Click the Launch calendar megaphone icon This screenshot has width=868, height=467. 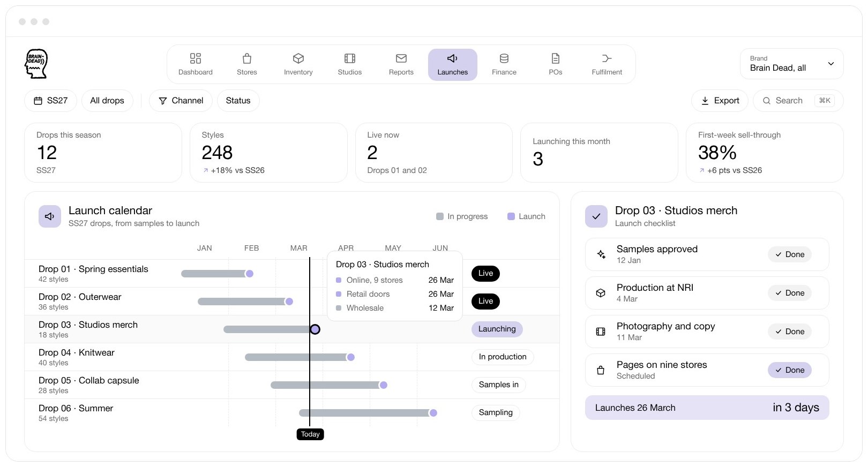click(x=50, y=216)
